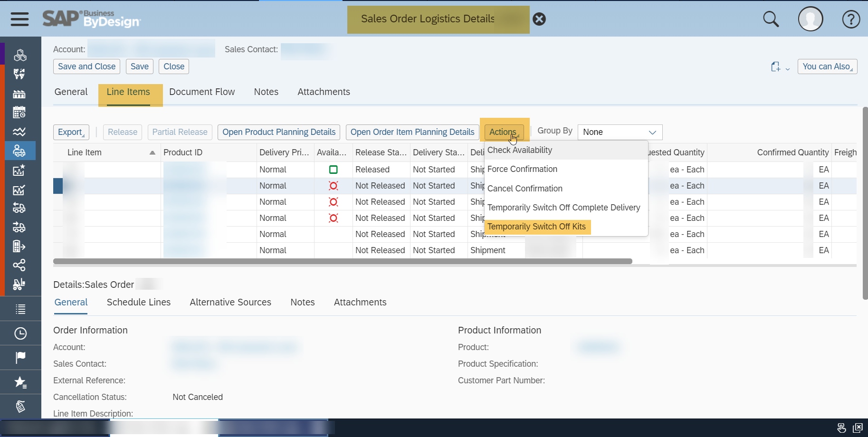868x437 pixels.
Task: Open the map markers work center icon
Action: pos(19,74)
